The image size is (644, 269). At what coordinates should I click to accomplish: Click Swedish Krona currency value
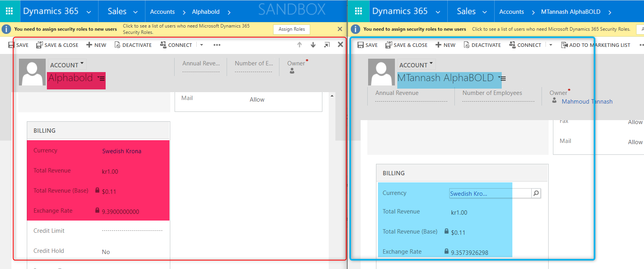[122, 151]
